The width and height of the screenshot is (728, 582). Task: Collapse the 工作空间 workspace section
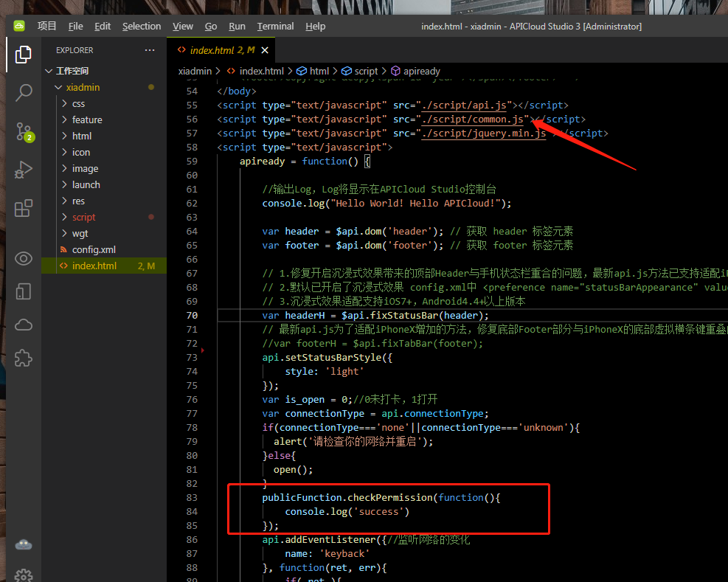[x=72, y=71]
